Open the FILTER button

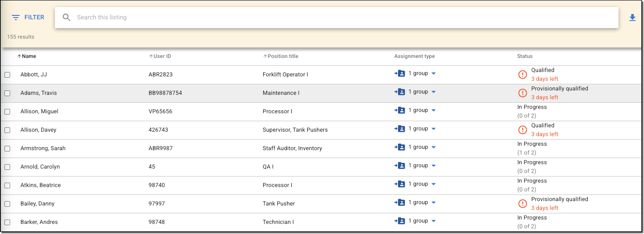(x=28, y=18)
